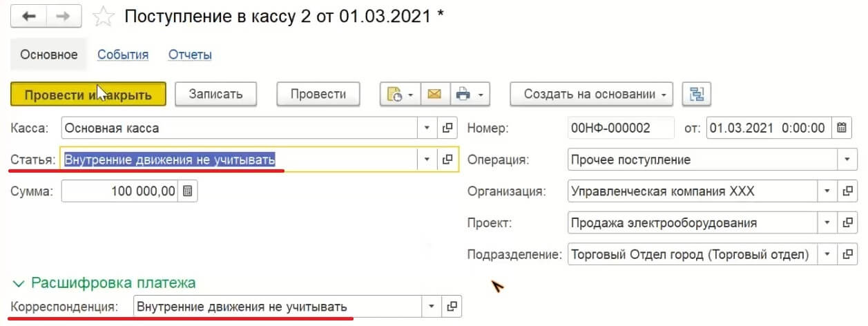
Task: Open the Отчеты link tab
Action: 190,55
